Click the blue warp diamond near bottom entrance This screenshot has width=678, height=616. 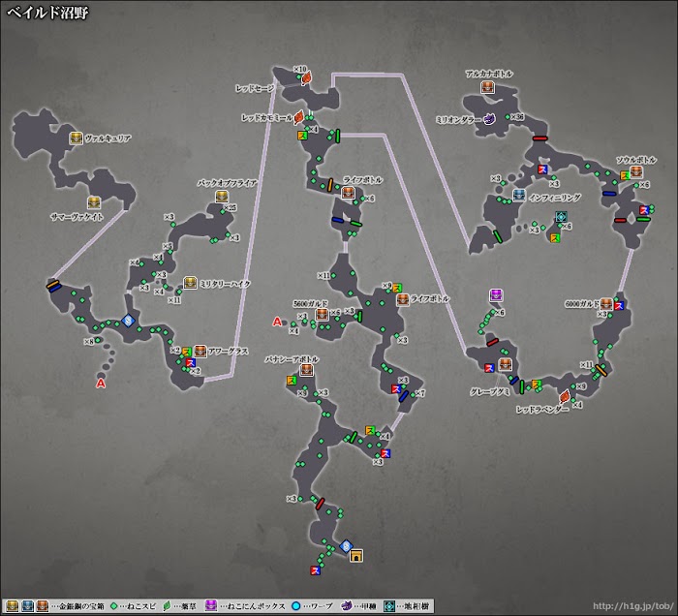point(346,546)
